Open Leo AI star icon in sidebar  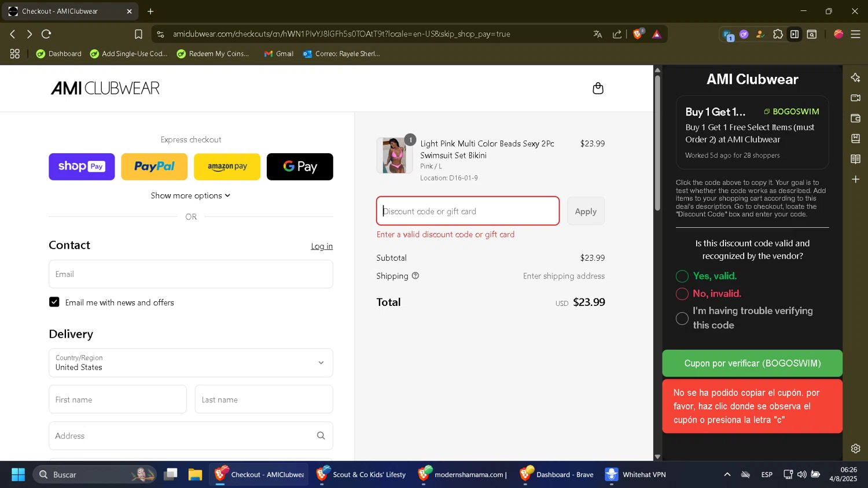pos(855,77)
